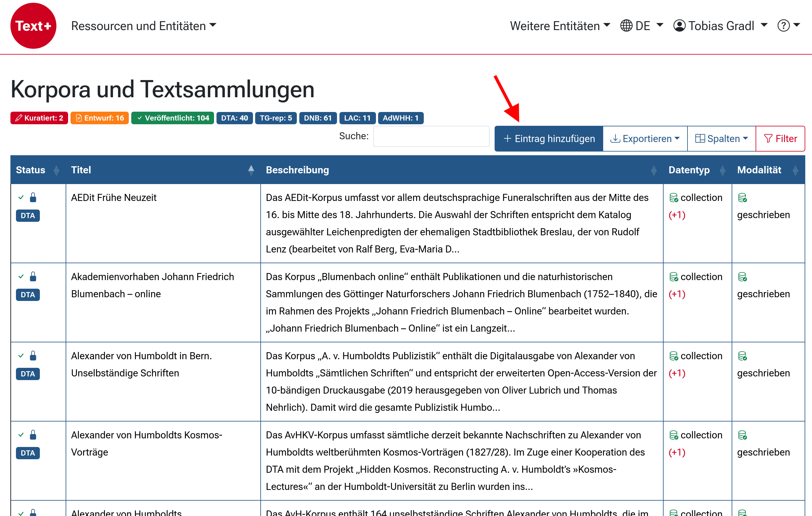Open the Ressourcen und Entitäten menu
This screenshot has height=516, width=812.
pos(144,26)
